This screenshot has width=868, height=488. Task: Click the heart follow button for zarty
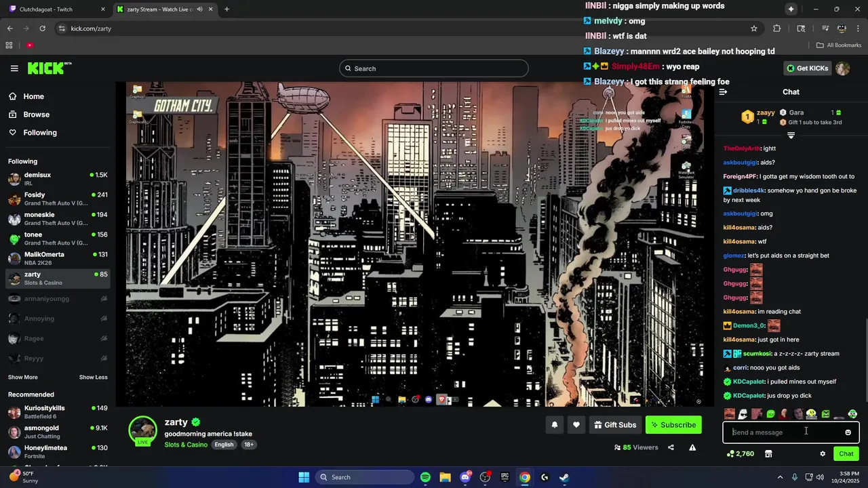coord(576,425)
